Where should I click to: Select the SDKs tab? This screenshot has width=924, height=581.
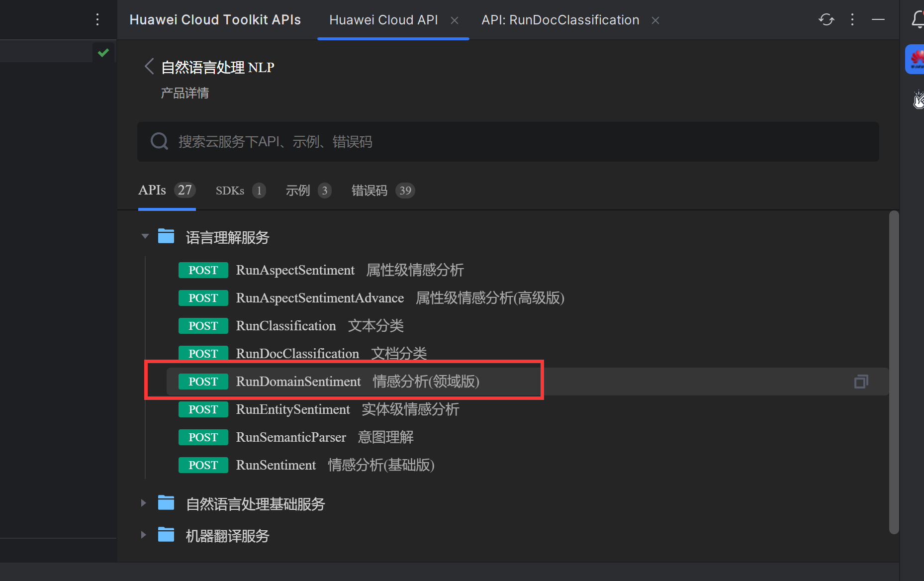tap(241, 191)
